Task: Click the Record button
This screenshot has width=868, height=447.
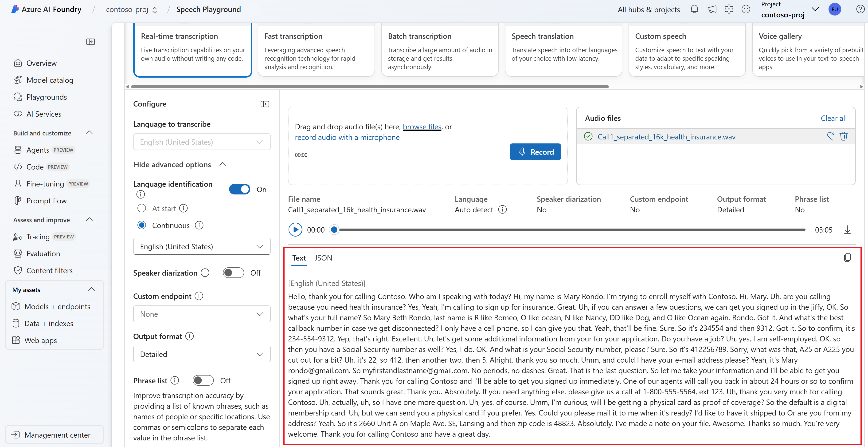Action: click(535, 152)
